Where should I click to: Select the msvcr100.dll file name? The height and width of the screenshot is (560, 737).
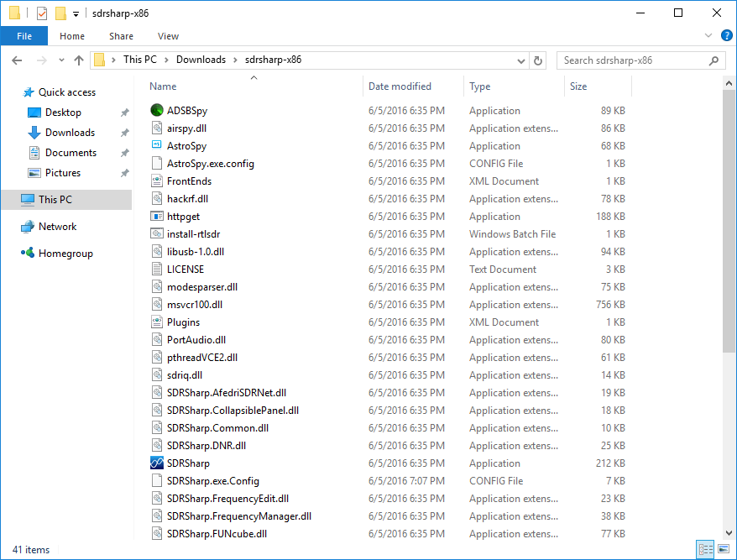pos(195,305)
